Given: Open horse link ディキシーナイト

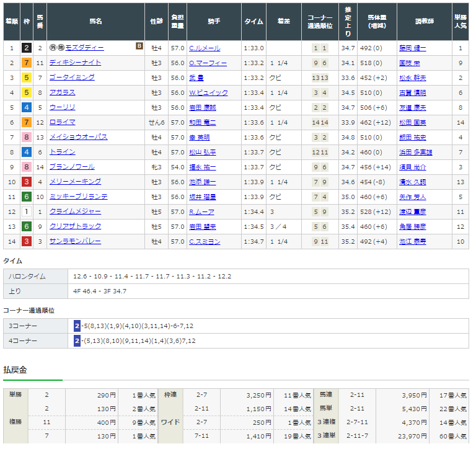Looking at the screenshot, I should pyautogui.click(x=75, y=63).
